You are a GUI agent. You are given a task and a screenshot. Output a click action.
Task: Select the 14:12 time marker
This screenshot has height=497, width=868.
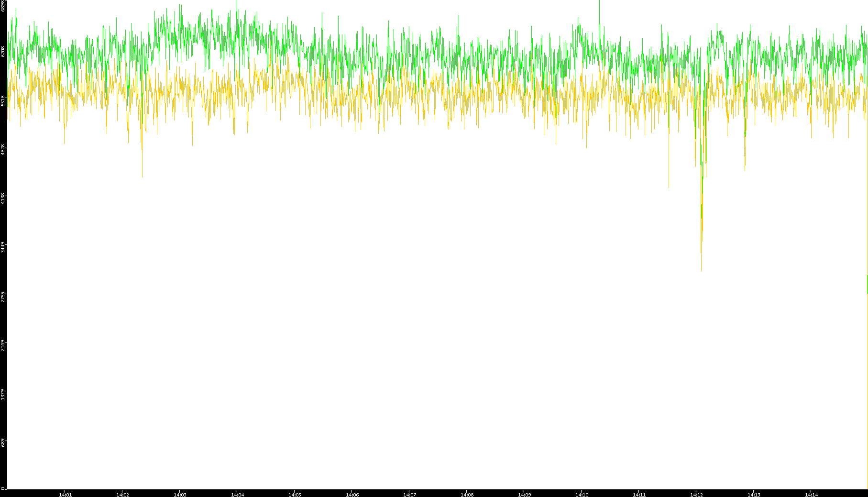696,495
